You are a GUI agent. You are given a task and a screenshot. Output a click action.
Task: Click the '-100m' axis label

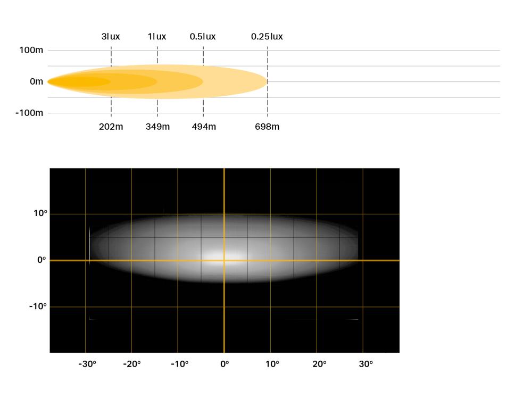pos(29,113)
